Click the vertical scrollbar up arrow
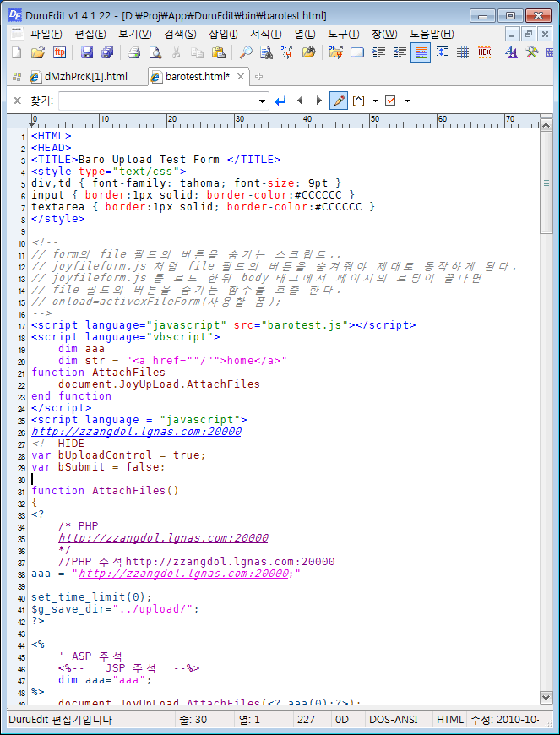The width and height of the screenshot is (560, 735). (x=546, y=125)
